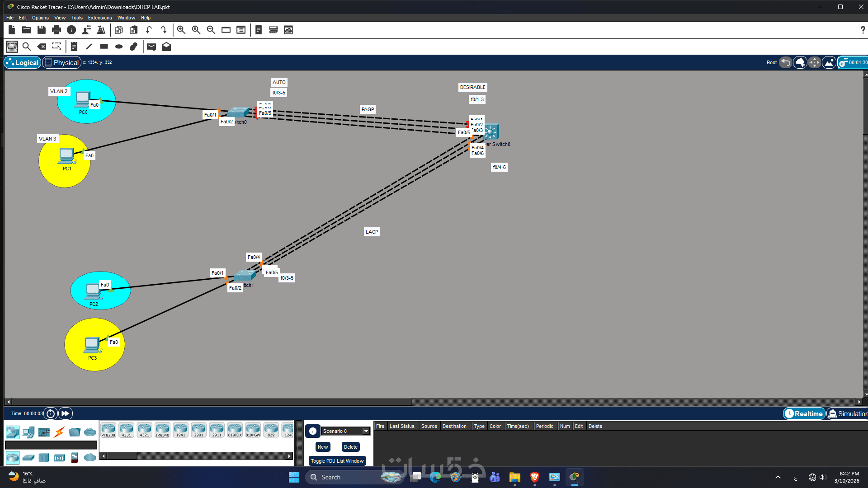Click the Inspect magnifier tool
The height and width of the screenshot is (488, 868).
point(27,47)
